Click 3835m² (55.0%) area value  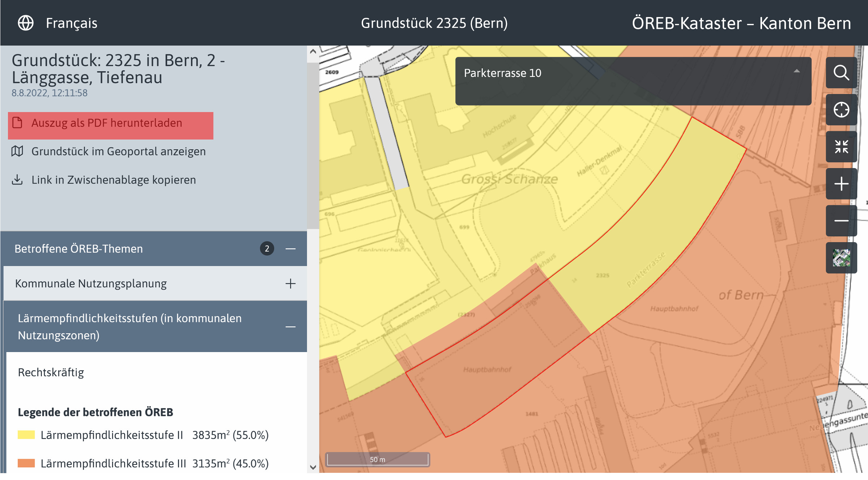pos(230,435)
